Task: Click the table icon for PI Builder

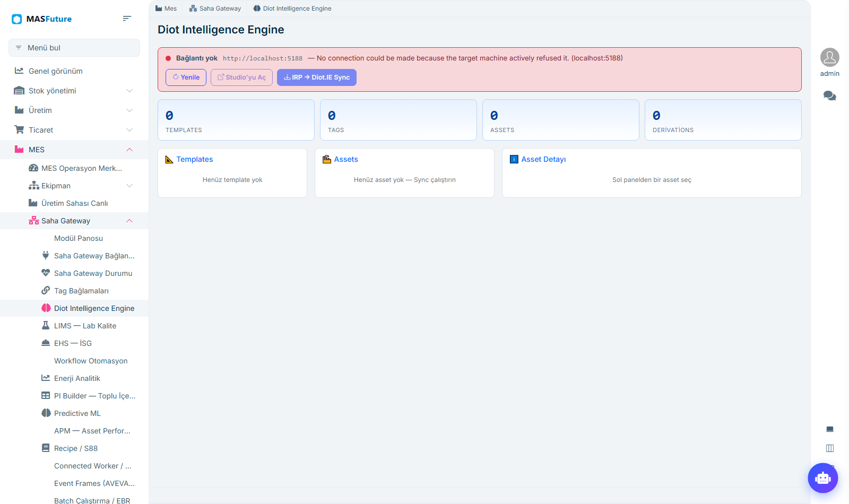Action: (x=46, y=395)
